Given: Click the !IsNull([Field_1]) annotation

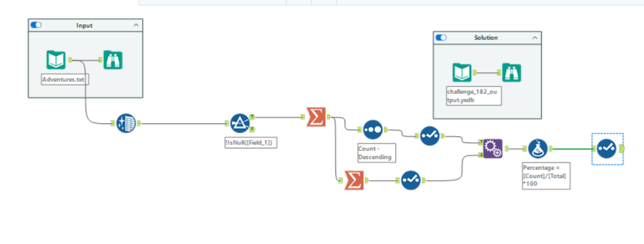Looking at the screenshot, I should [x=251, y=143].
